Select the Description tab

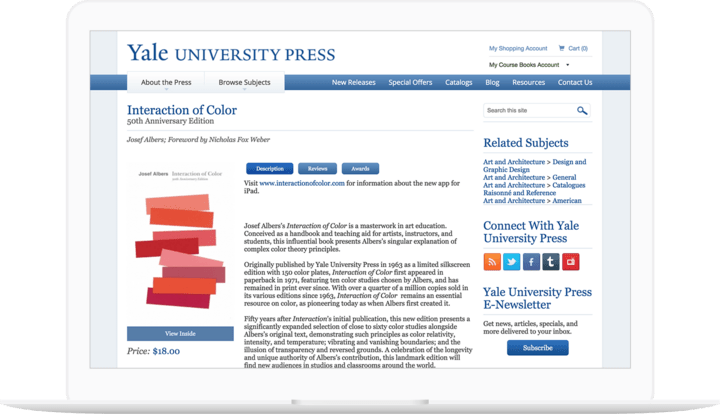coord(270,168)
